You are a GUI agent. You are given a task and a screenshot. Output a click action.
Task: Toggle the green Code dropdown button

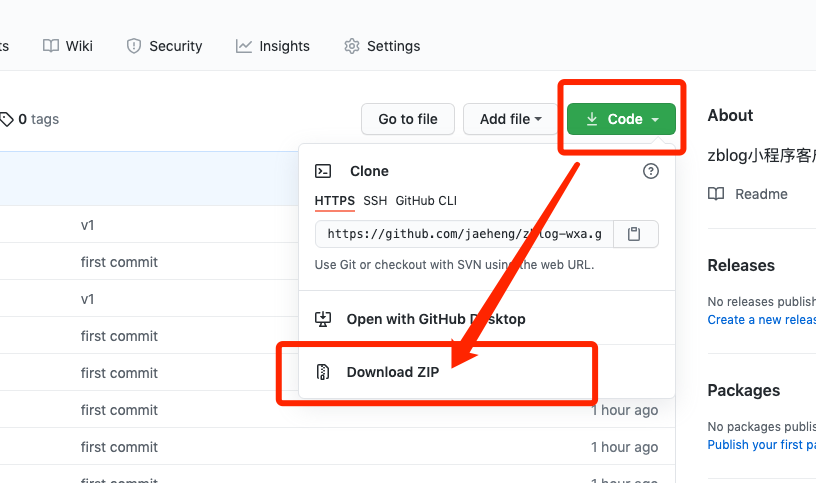click(621, 119)
